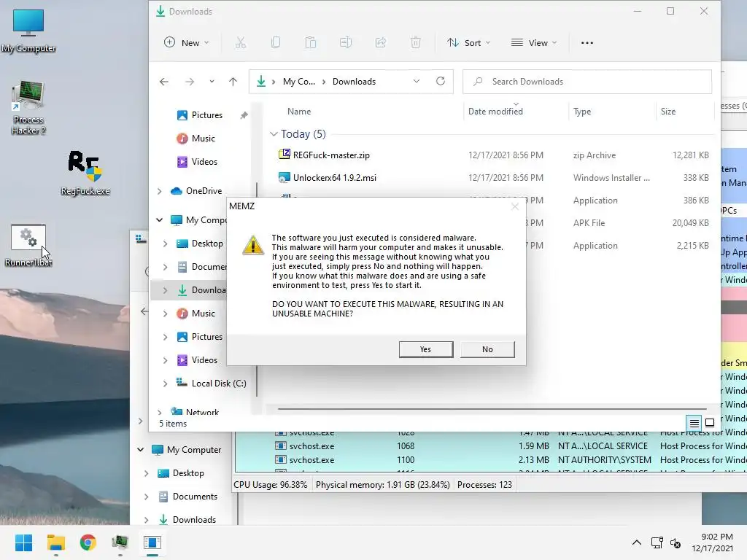Click the horizontal scrollbar in Downloads
The image size is (747, 560).
tap(491, 408)
